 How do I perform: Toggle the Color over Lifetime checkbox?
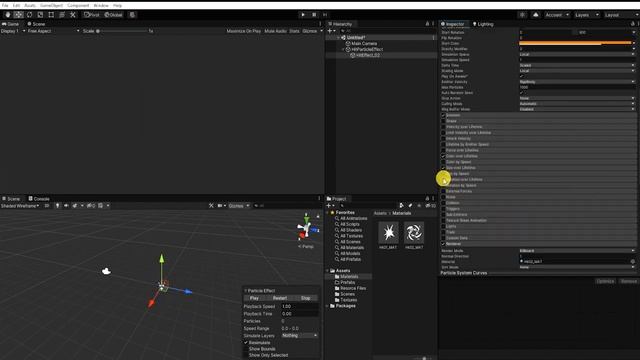(x=443, y=156)
